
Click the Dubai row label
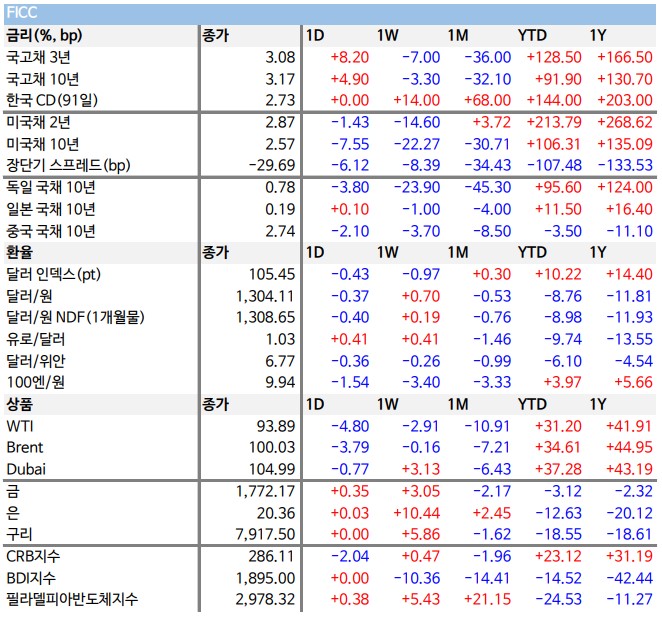[x=26, y=469]
